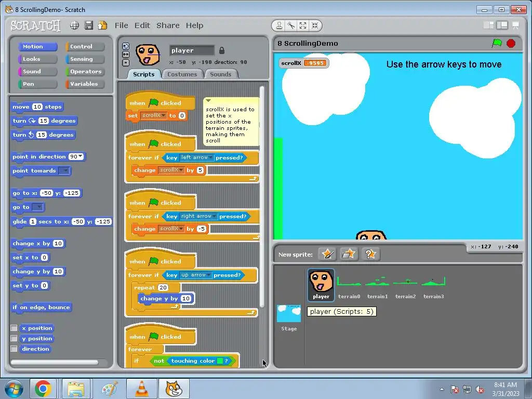Pick the green touching color swatch

pos(220,361)
